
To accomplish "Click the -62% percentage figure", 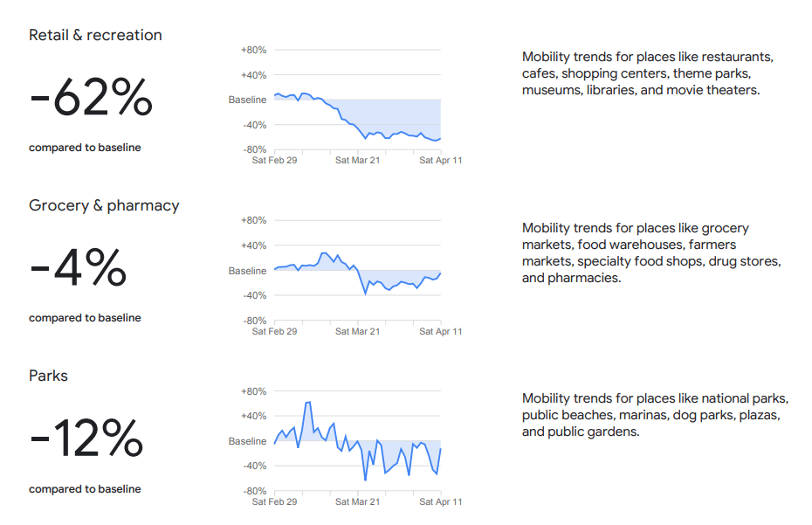I will 91,98.
